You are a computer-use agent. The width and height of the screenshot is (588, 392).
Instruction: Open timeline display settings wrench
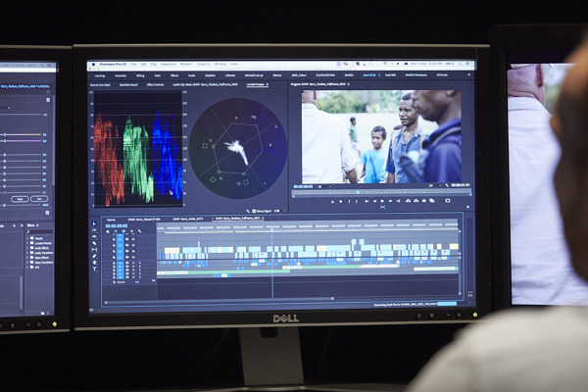click(x=140, y=231)
